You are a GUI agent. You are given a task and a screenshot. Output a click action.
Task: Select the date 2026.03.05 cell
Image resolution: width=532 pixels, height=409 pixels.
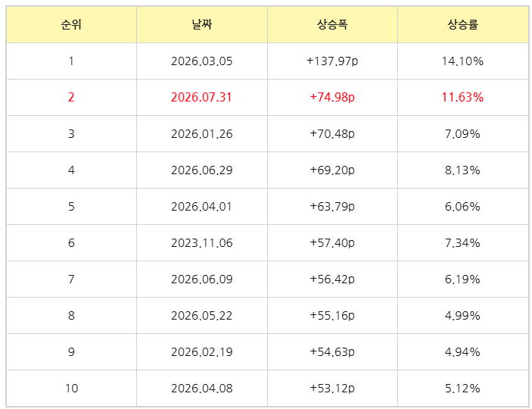[x=202, y=61]
